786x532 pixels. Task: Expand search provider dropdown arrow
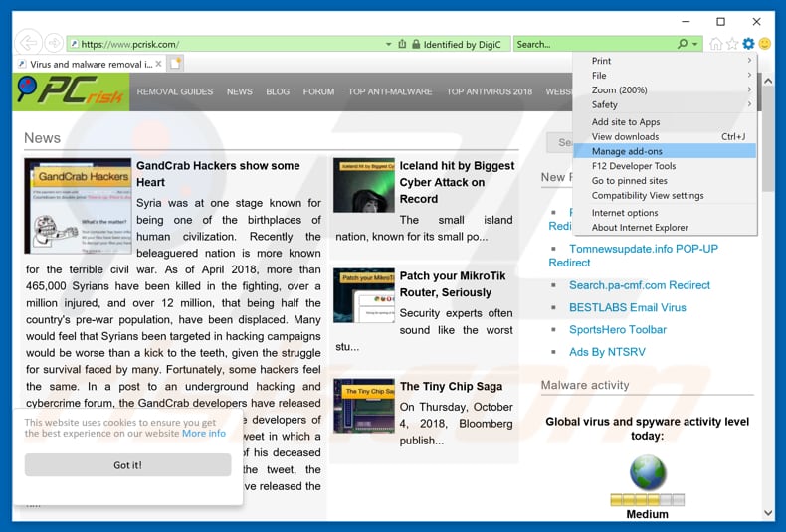[695, 44]
